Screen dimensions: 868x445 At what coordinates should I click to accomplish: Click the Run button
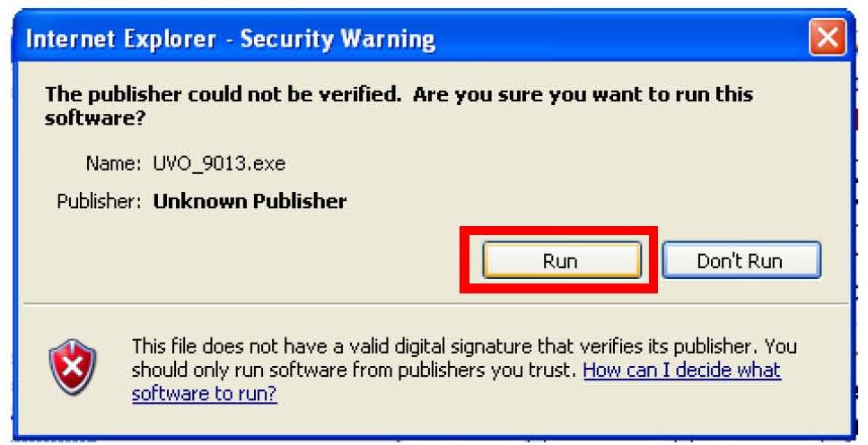(561, 260)
